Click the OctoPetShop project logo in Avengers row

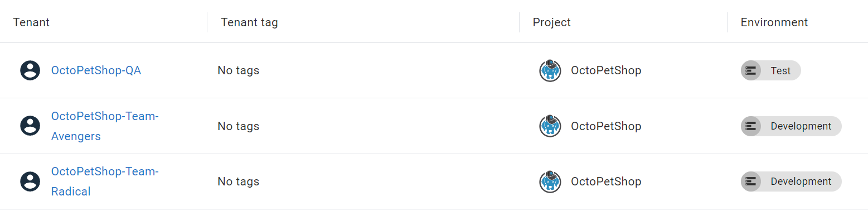550,126
